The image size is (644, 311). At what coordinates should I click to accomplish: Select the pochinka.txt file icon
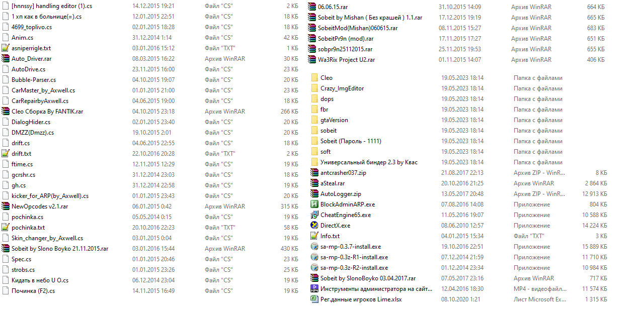pos(6,228)
